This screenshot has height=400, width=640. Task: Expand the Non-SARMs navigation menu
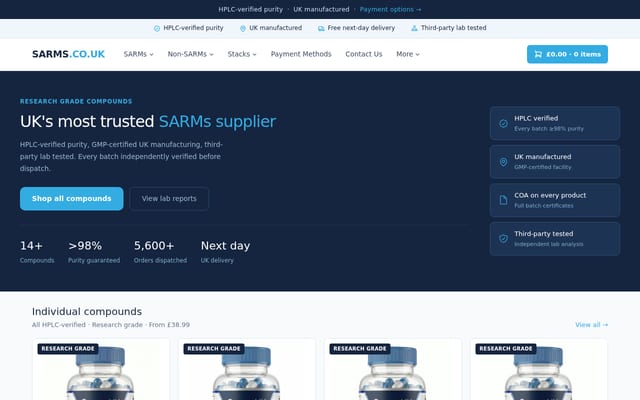pos(190,54)
